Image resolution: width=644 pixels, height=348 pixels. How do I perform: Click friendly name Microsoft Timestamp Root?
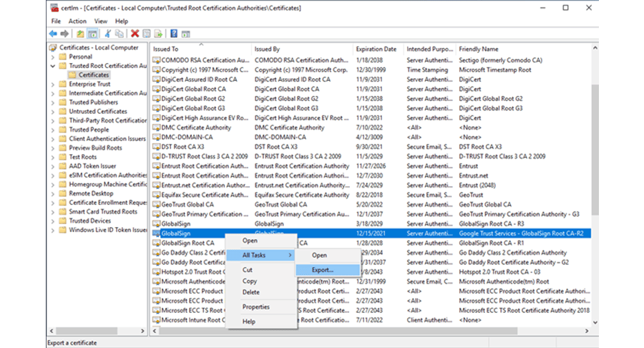(495, 70)
